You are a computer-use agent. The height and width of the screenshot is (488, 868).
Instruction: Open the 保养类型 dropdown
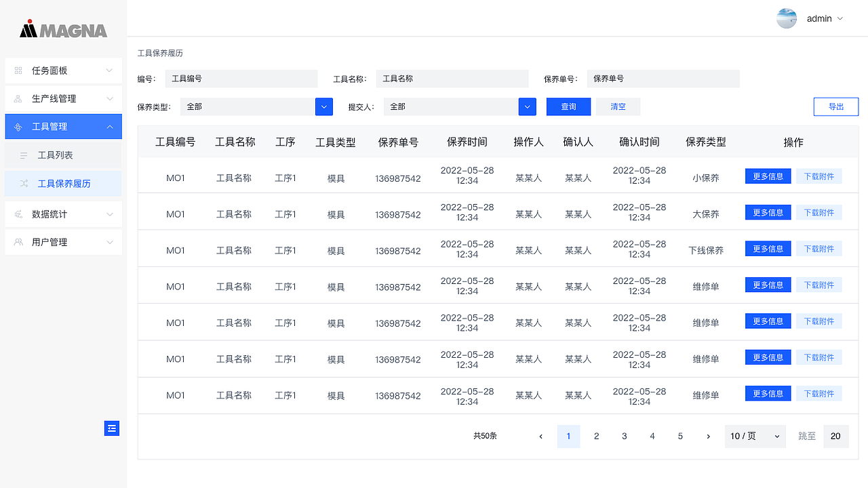pos(323,106)
